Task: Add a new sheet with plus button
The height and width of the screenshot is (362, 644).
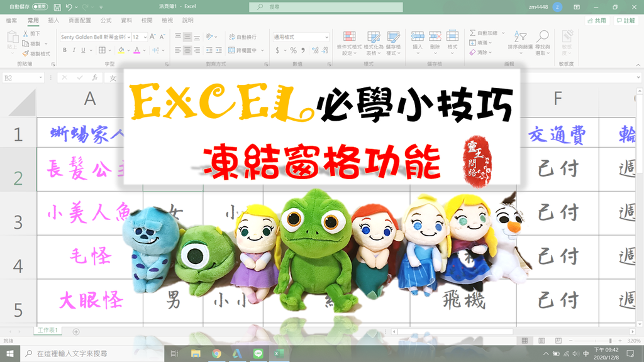Action: [76, 332]
